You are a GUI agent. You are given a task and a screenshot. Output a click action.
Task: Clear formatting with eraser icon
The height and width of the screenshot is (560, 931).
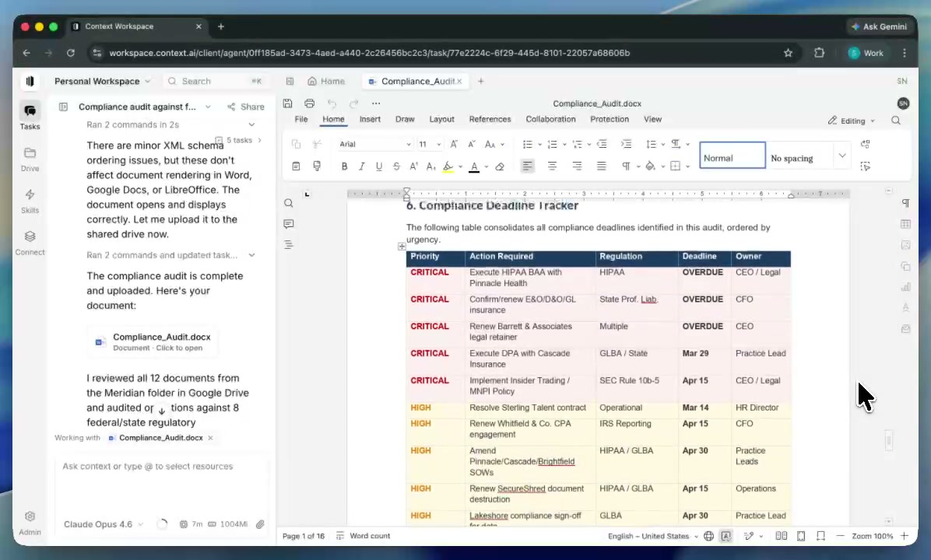pyautogui.click(x=500, y=166)
